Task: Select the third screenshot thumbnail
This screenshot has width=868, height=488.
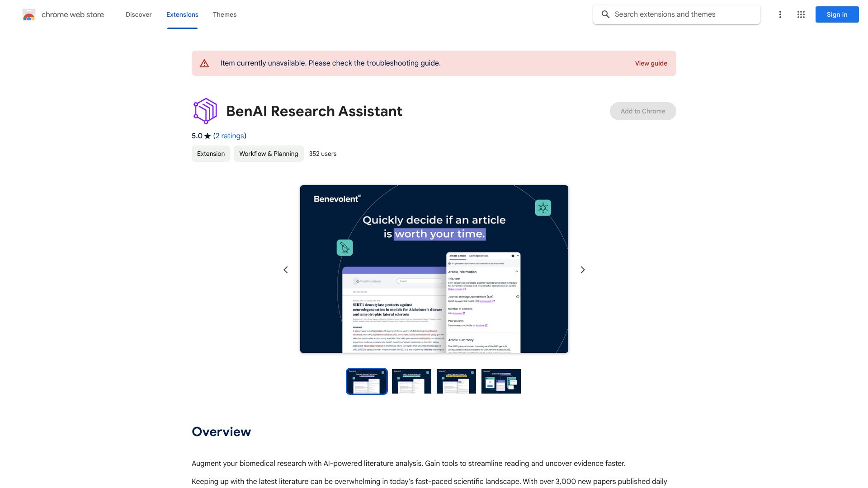Action: (456, 381)
